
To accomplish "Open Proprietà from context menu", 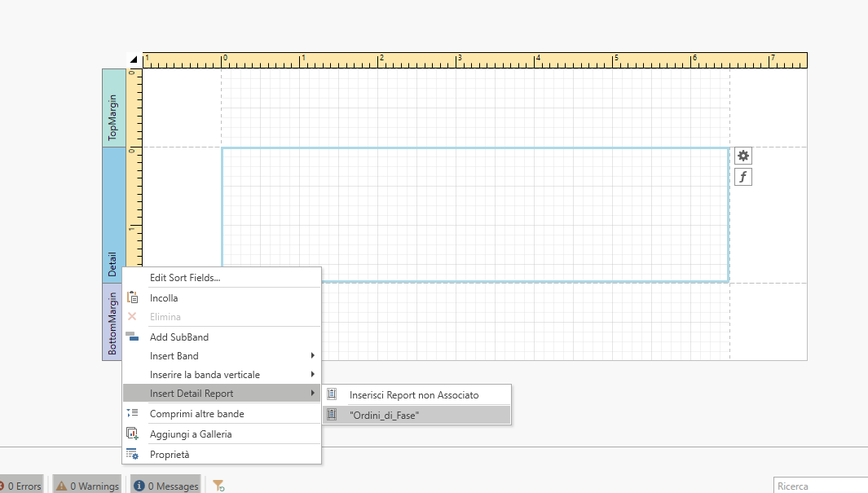I will (222, 455).
